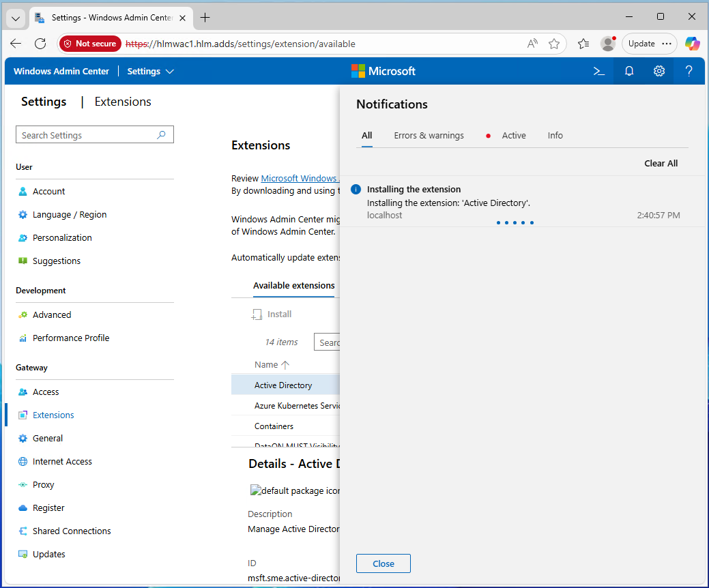Expand the Settings dropdown in the header

click(151, 72)
